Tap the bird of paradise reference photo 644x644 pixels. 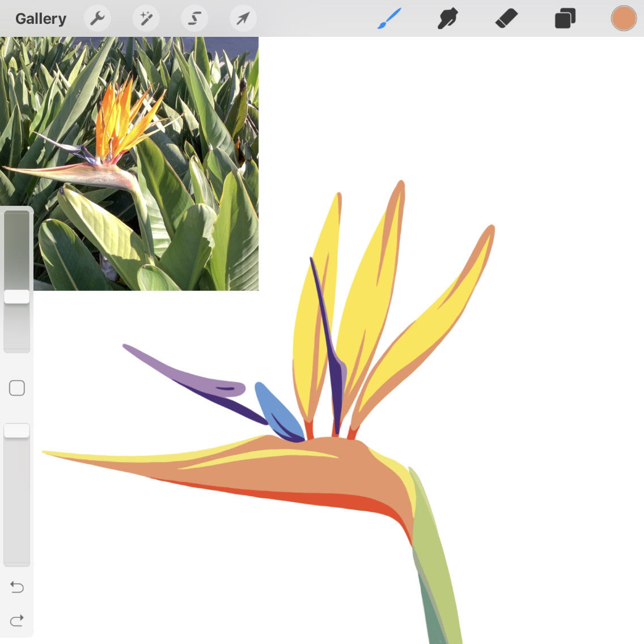coord(129,163)
